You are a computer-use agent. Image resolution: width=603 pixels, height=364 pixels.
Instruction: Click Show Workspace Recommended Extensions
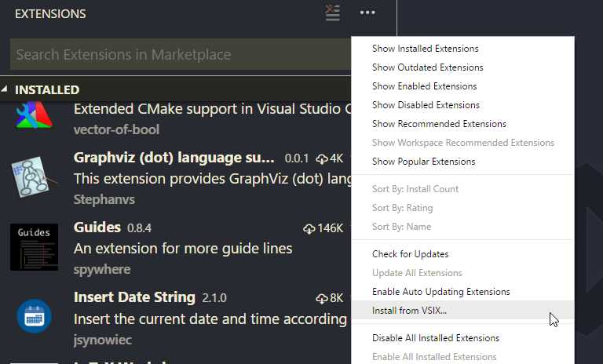[x=463, y=143]
